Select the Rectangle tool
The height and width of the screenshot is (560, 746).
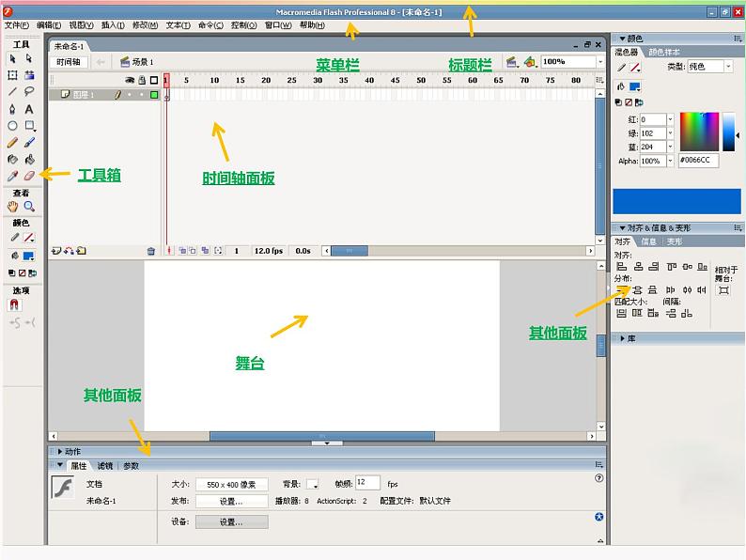point(29,126)
